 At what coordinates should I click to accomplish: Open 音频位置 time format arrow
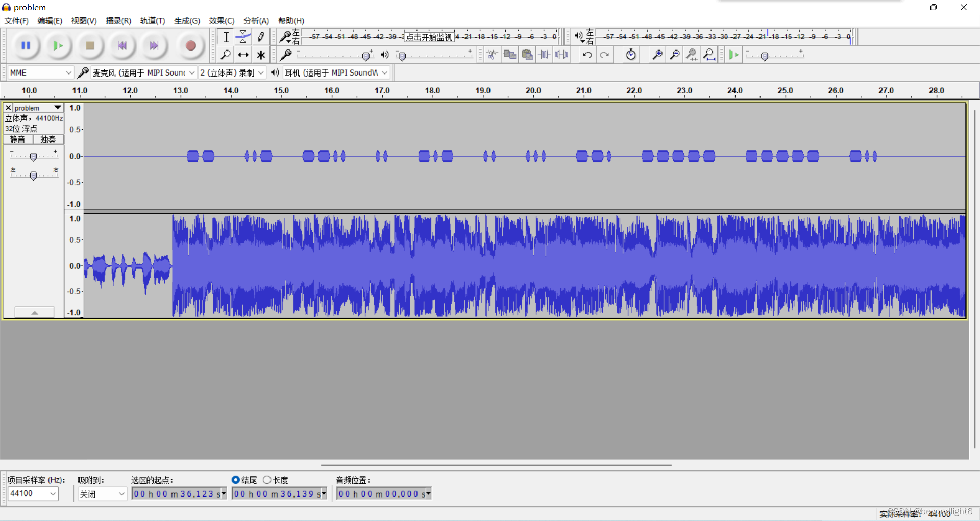coord(428,493)
